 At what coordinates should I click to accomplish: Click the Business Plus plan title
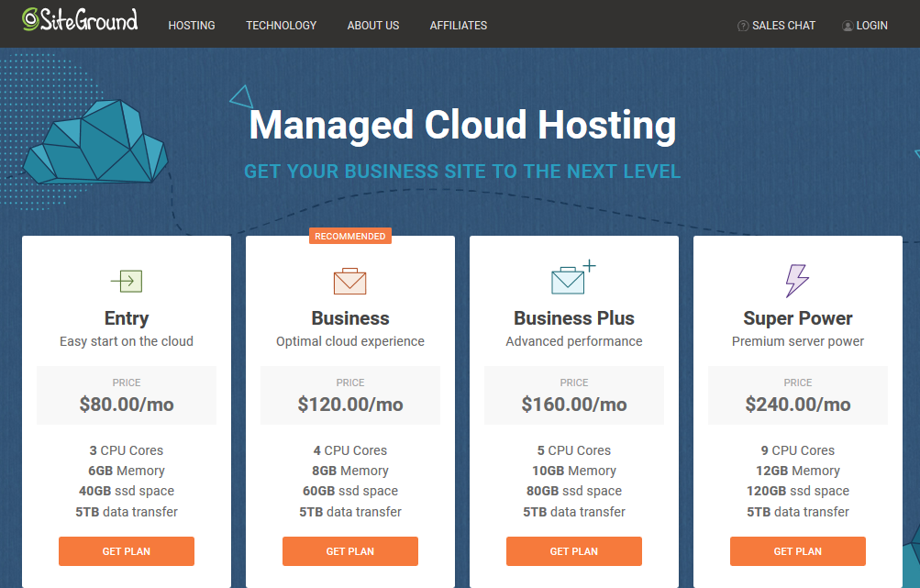[574, 318]
